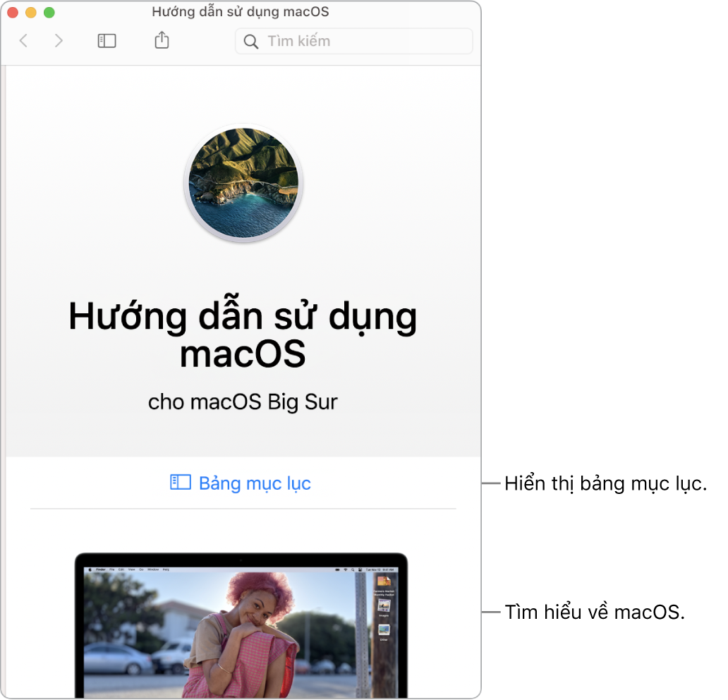Screen dimensions: 728x700
Task: Click the back navigation arrow
Action: pyautogui.click(x=23, y=40)
